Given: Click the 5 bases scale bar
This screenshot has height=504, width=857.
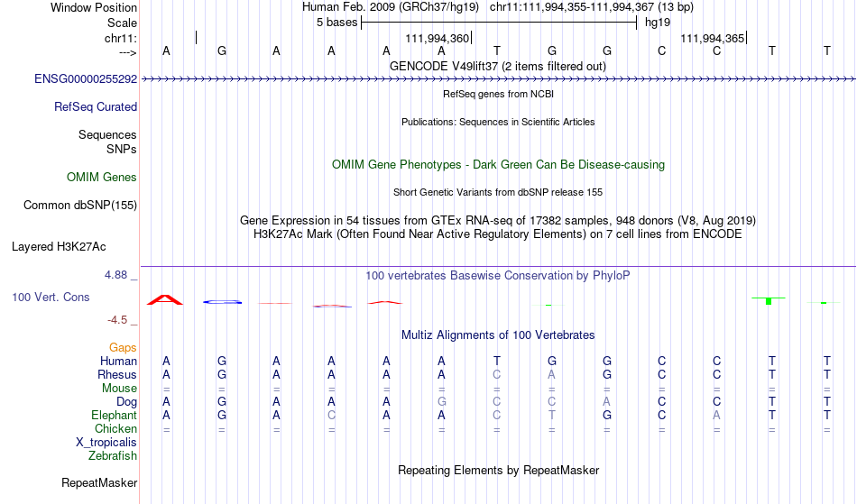Looking at the screenshot, I should click(x=499, y=23).
